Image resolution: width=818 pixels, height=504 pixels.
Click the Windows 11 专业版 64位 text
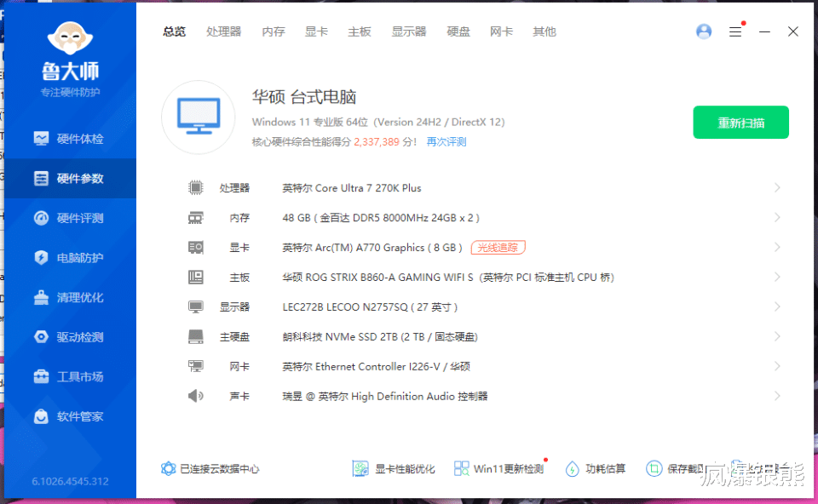[x=310, y=122]
